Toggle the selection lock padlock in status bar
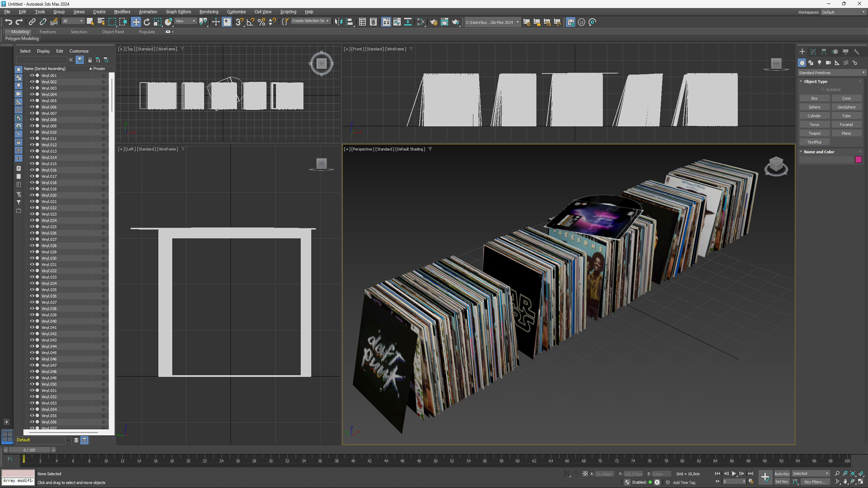The width and height of the screenshot is (868, 488). click(576, 474)
